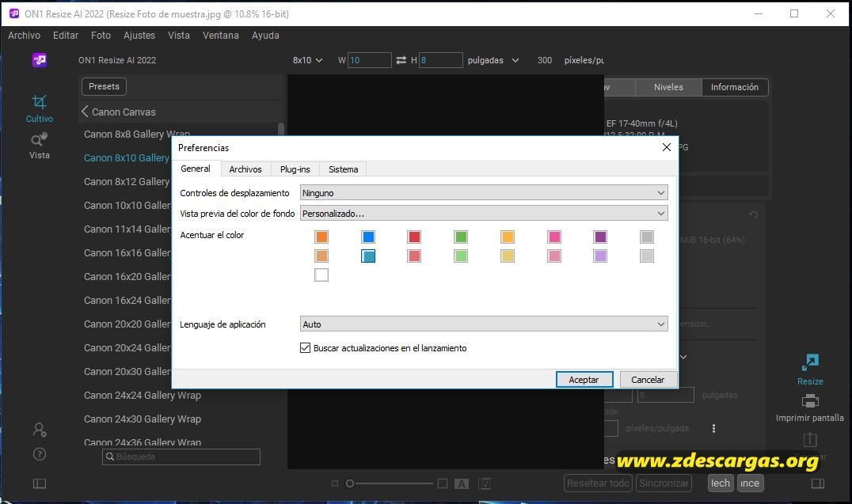The image size is (852, 504).
Task: Open the 8x10 size preset dropdown
Action: pyautogui.click(x=307, y=60)
